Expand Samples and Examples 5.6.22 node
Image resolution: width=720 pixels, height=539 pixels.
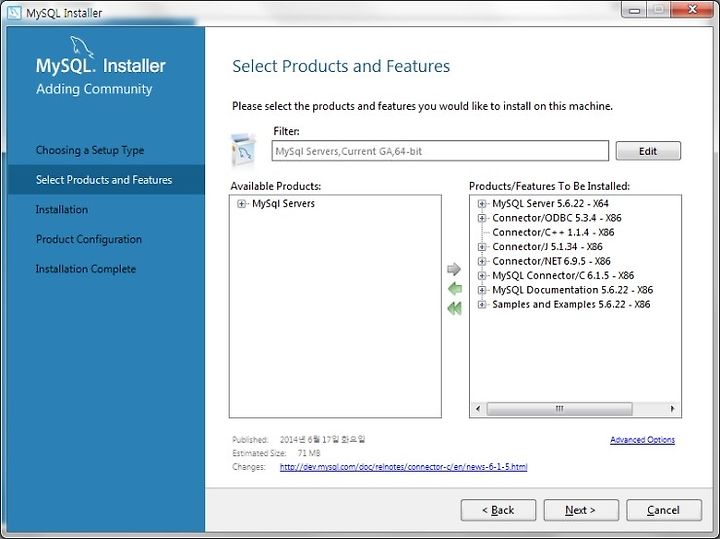(x=482, y=304)
